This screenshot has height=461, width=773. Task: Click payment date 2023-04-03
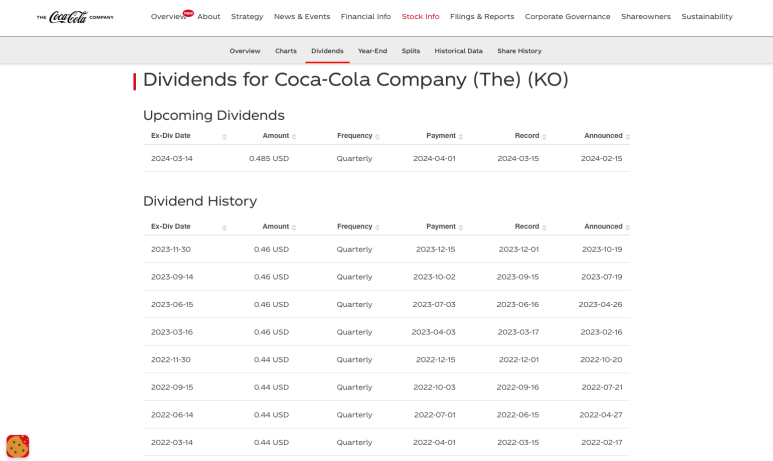pos(433,332)
